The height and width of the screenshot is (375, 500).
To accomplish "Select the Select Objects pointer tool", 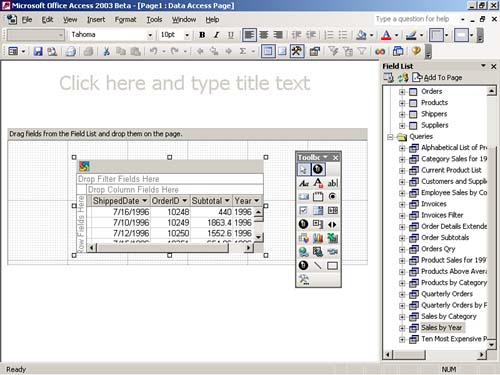I will pos(303,169).
